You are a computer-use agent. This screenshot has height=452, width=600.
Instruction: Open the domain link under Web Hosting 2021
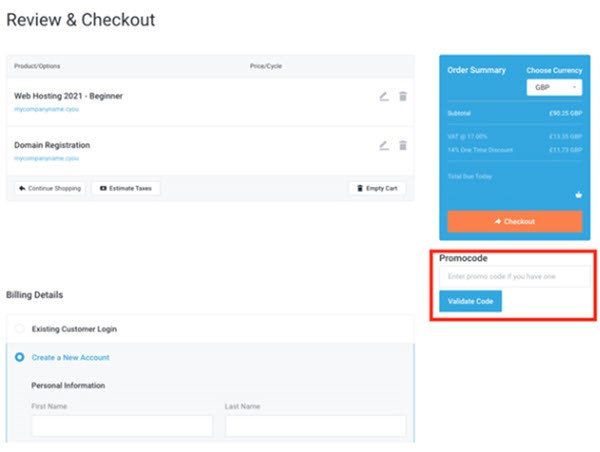(43, 108)
